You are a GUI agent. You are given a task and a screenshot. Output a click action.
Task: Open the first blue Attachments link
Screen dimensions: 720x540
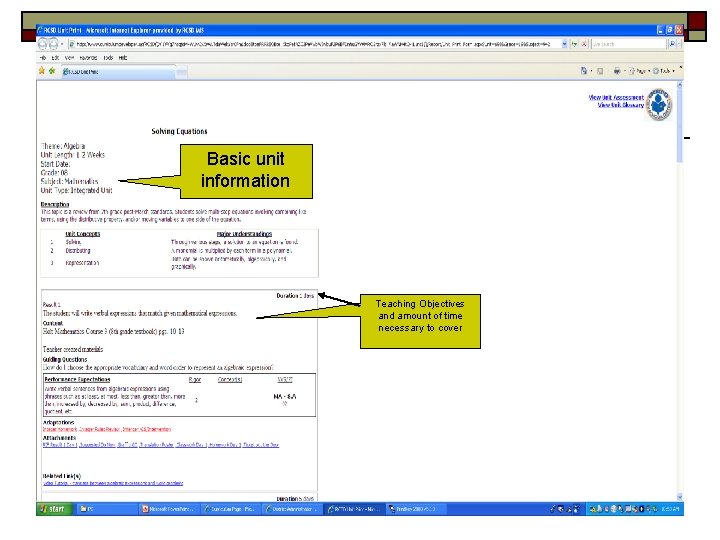tap(60, 445)
